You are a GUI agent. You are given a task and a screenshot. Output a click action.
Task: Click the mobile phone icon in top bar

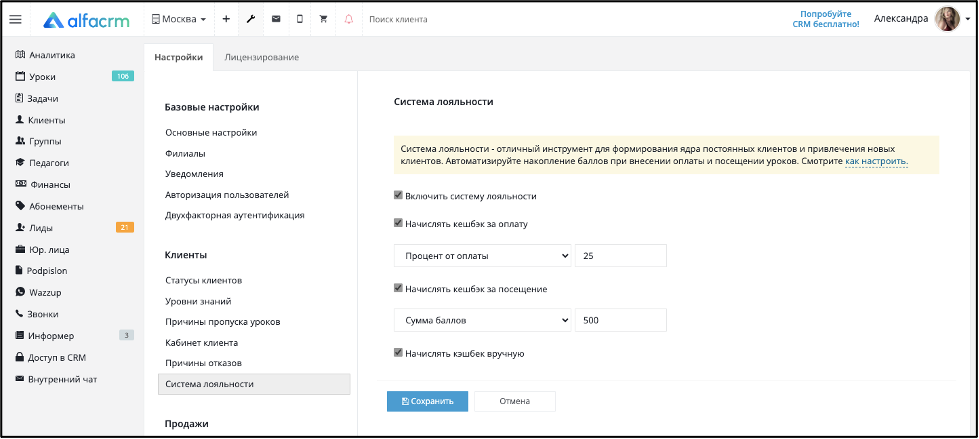pyautogui.click(x=300, y=19)
